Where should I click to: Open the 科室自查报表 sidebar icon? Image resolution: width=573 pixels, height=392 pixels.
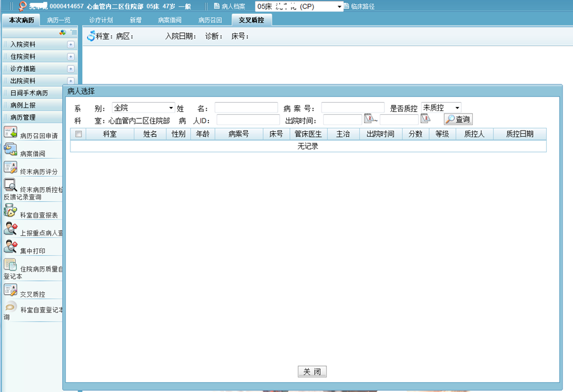(x=10, y=211)
